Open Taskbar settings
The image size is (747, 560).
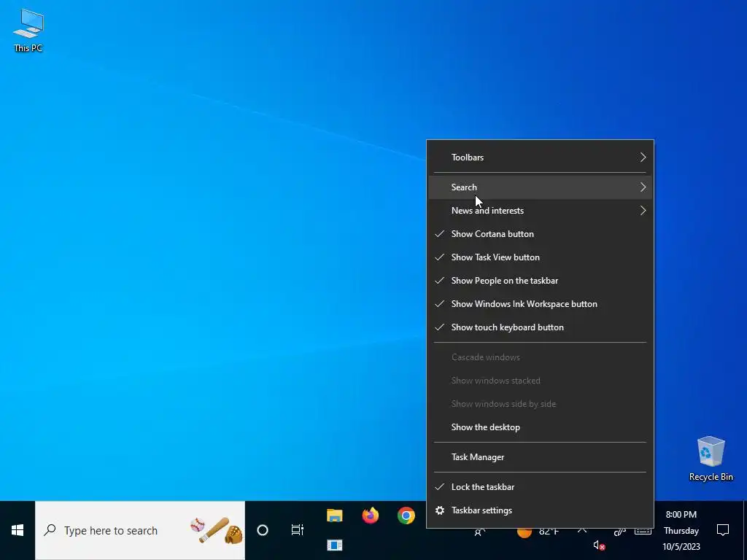pyautogui.click(x=541, y=510)
